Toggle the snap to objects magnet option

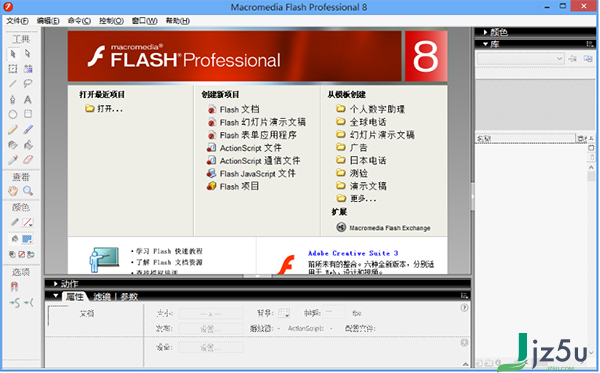14,286
